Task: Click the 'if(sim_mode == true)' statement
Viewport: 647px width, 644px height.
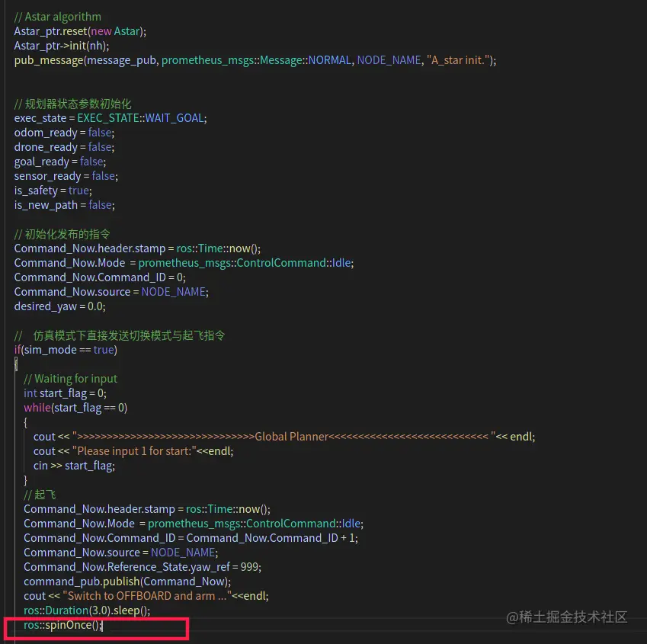Action: click(x=66, y=350)
